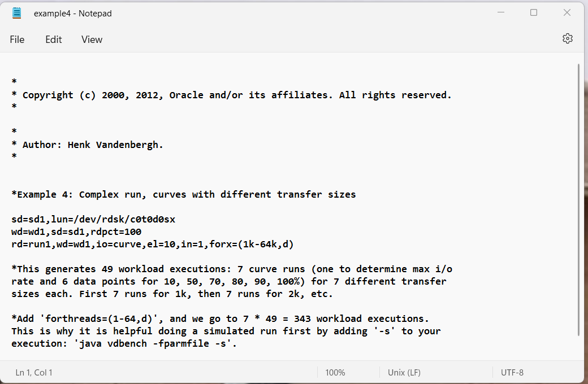Click the vertical scrollbar thumb
The height and width of the screenshot is (384, 588).
click(x=578, y=200)
